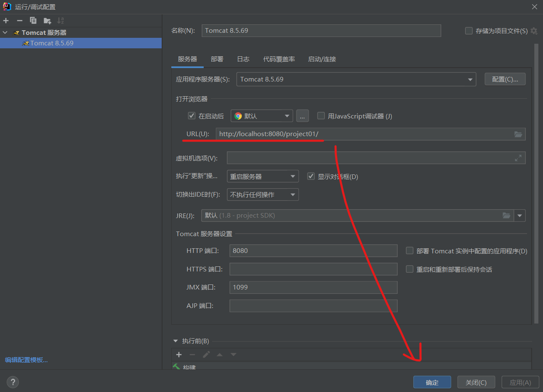The image size is (543, 392).
Task: Toggle 显示对话框 checkbox
Action: [311, 176]
